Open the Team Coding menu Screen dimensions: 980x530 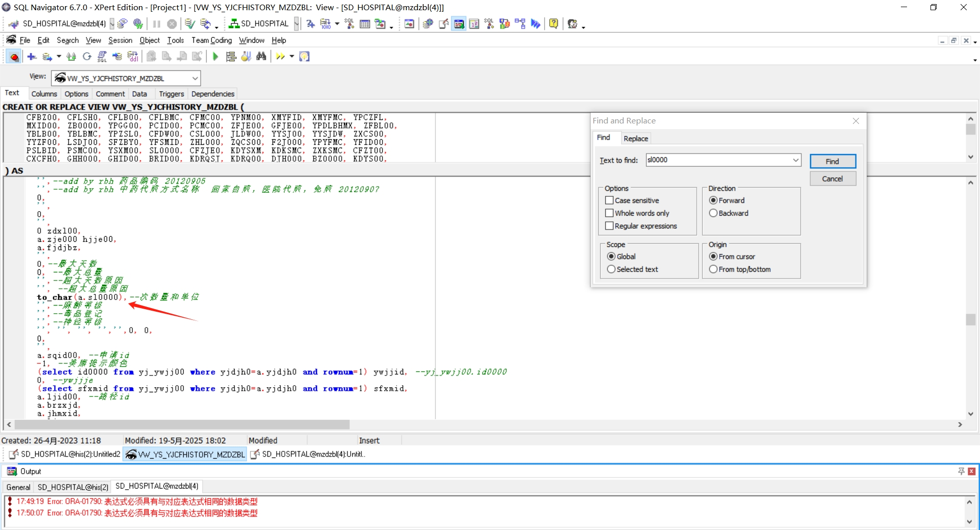tap(211, 40)
